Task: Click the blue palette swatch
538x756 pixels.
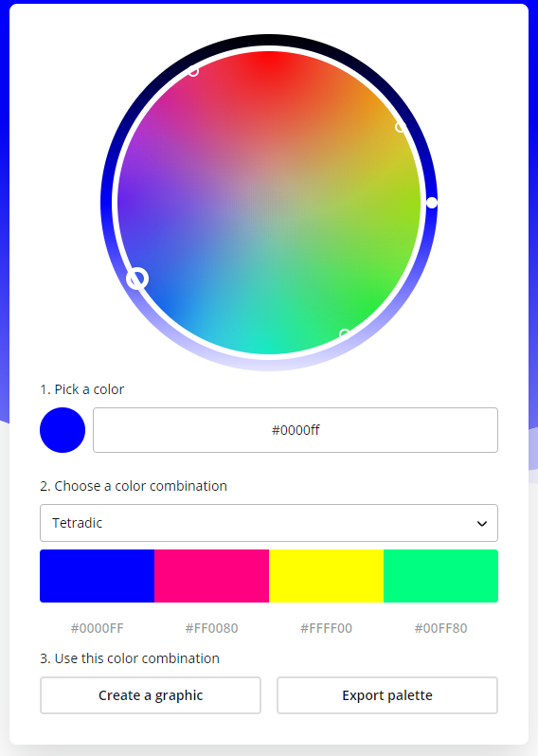Action: (97, 576)
